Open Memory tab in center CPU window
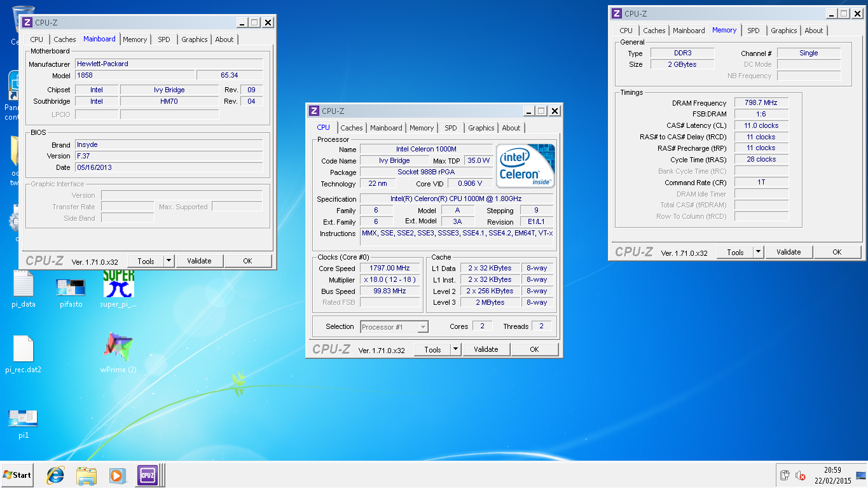 click(422, 128)
